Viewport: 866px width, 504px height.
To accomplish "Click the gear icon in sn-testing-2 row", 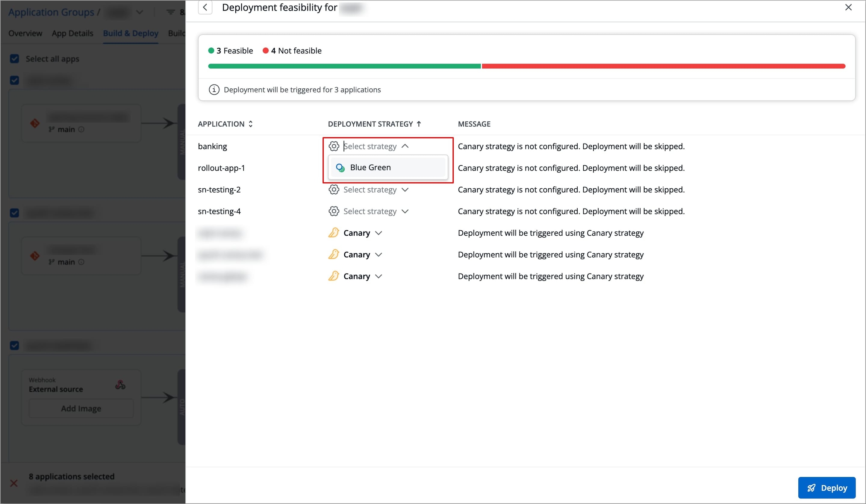I will tap(334, 189).
